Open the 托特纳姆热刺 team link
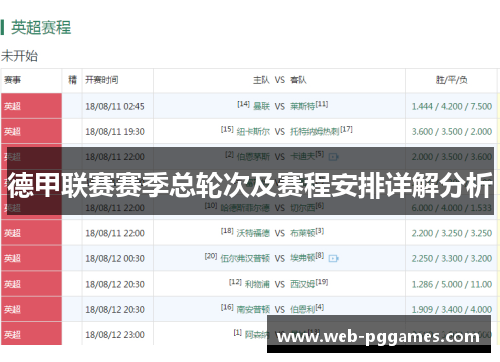The height and width of the screenshot is (362, 500). [315, 132]
